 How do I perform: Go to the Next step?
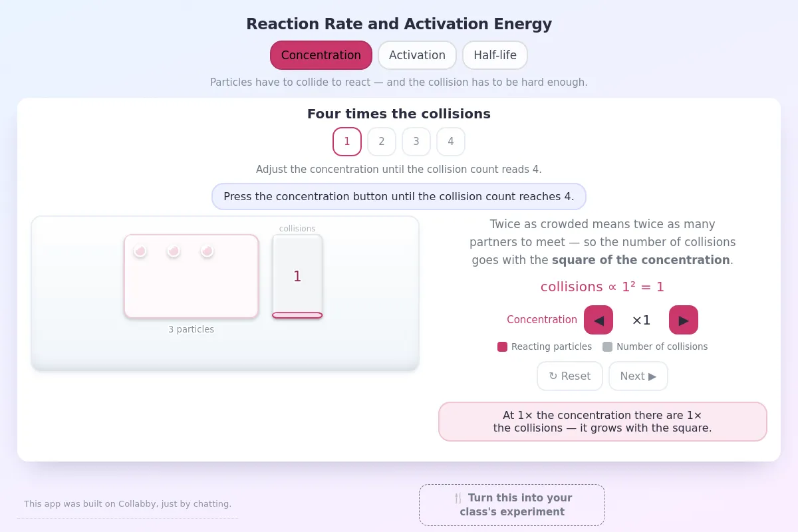coord(638,376)
